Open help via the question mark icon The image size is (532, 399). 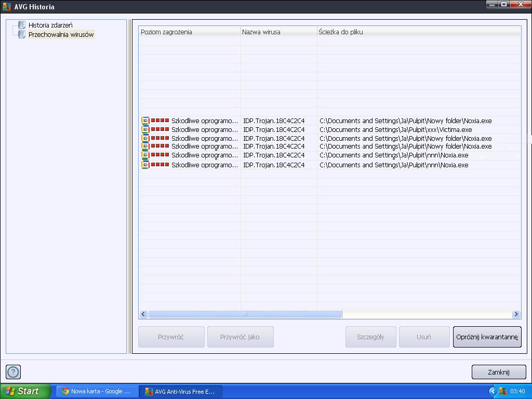coord(13,372)
